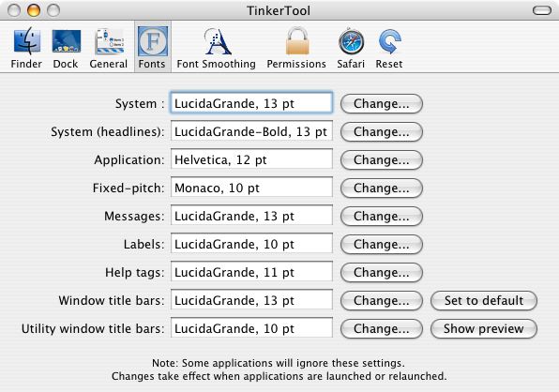The width and height of the screenshot is (559, 392).
Task: Show preview of utility window title
Action: pyautogui.click(x=484, y=329)
